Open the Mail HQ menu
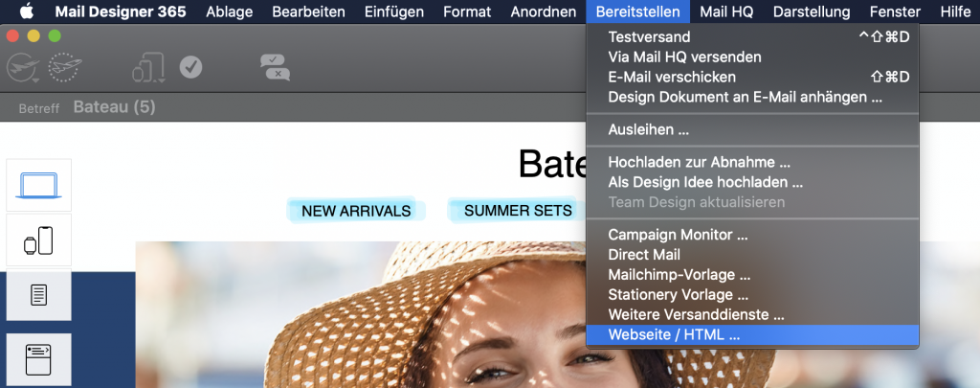 (726, 11)
